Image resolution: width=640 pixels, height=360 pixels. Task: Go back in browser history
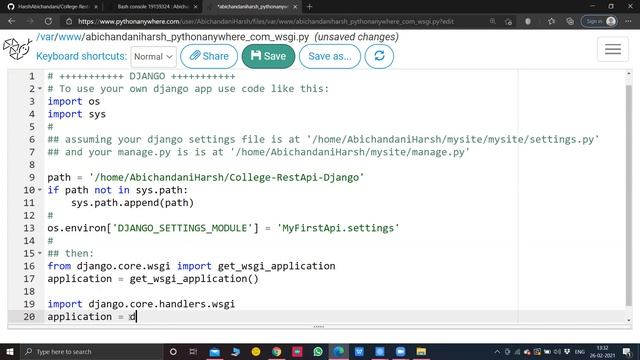(11, 21)
